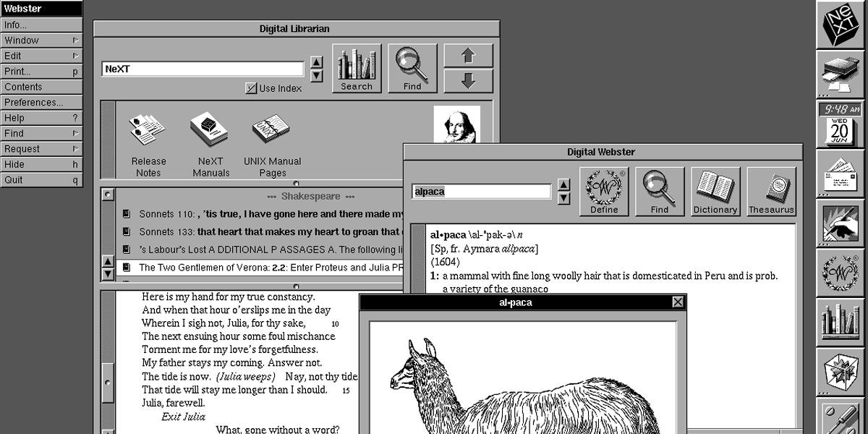Click the document icon beside Sonnets 110
The width and height of the screenshot is (868, 434).
126,214
